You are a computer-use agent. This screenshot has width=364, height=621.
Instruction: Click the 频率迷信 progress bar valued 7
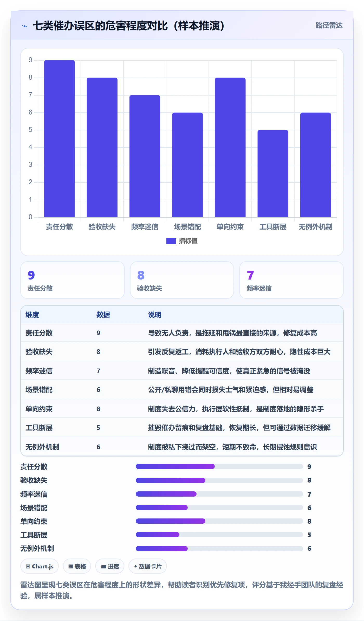[x=219, y=494]
